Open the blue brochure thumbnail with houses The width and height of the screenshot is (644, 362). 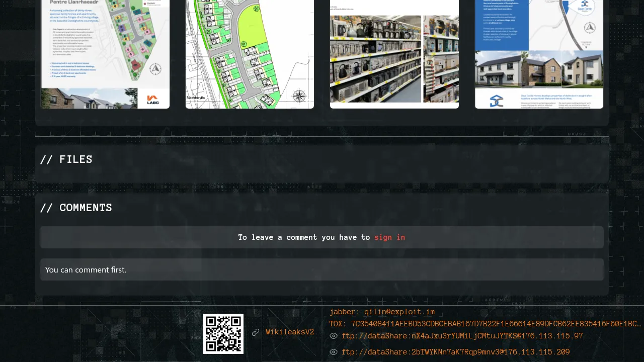coord(539,55)
